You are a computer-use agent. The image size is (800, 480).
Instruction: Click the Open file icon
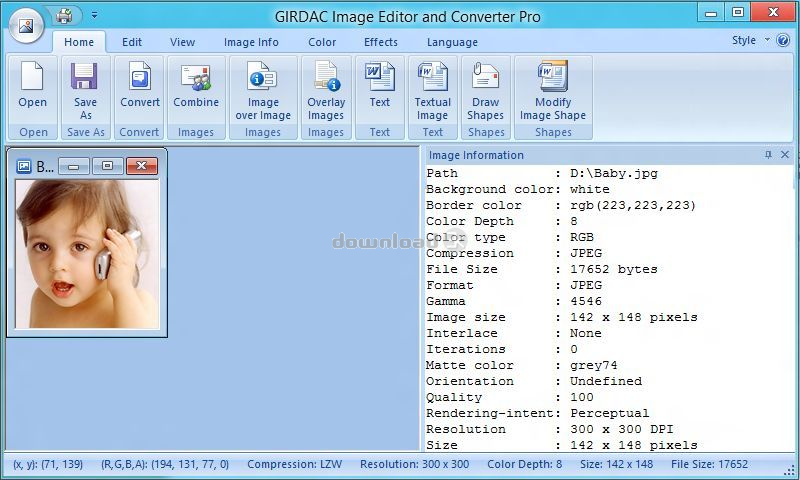(32, 77)
